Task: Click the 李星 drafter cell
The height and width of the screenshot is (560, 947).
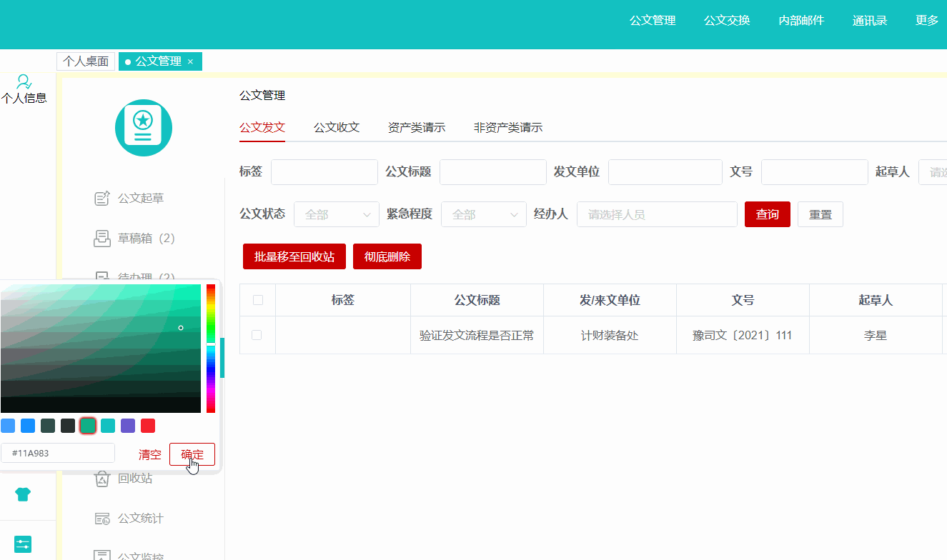Action: [876, 335]
